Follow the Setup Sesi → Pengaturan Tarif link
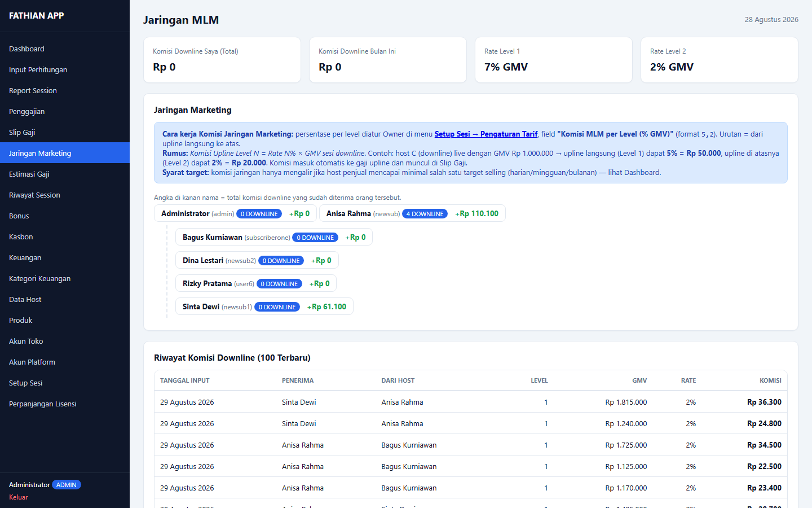The width and height of the screenshot is (812, 508). 486,134
